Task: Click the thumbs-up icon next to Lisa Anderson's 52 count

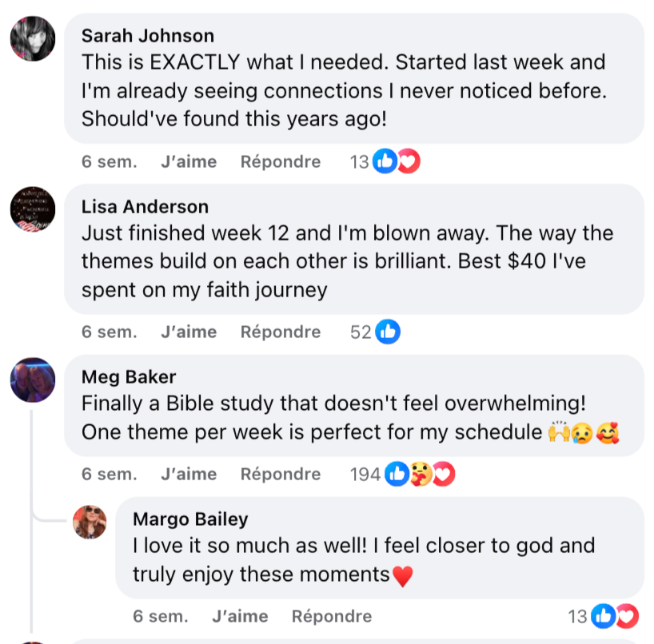Action: [x=388, y=332]
